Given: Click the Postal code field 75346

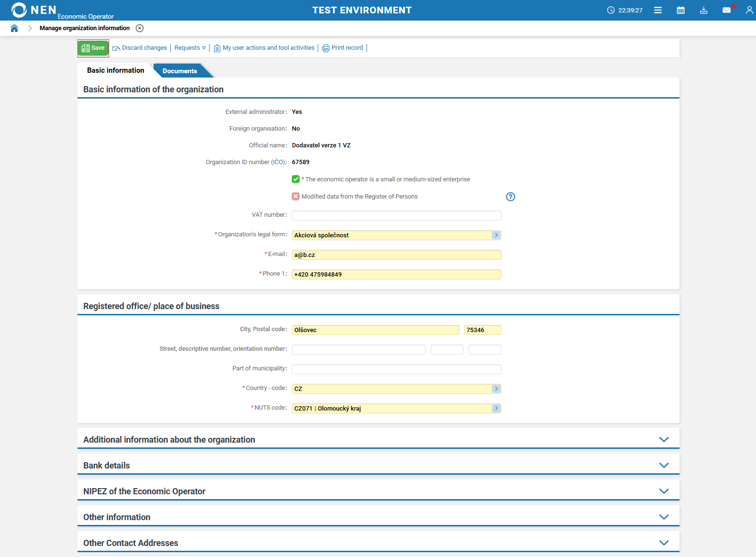Looking at the screenshot, I should 483,330.
